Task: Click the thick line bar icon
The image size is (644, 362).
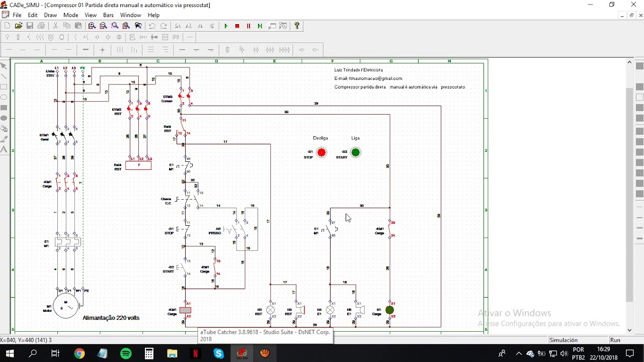Action: point(86,50)
